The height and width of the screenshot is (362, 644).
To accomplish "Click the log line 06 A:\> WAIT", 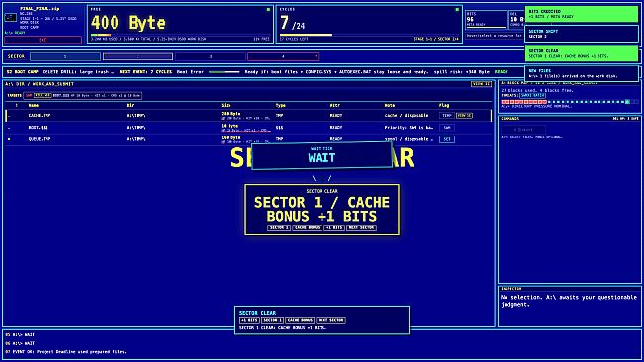I will tap(20, 343).
